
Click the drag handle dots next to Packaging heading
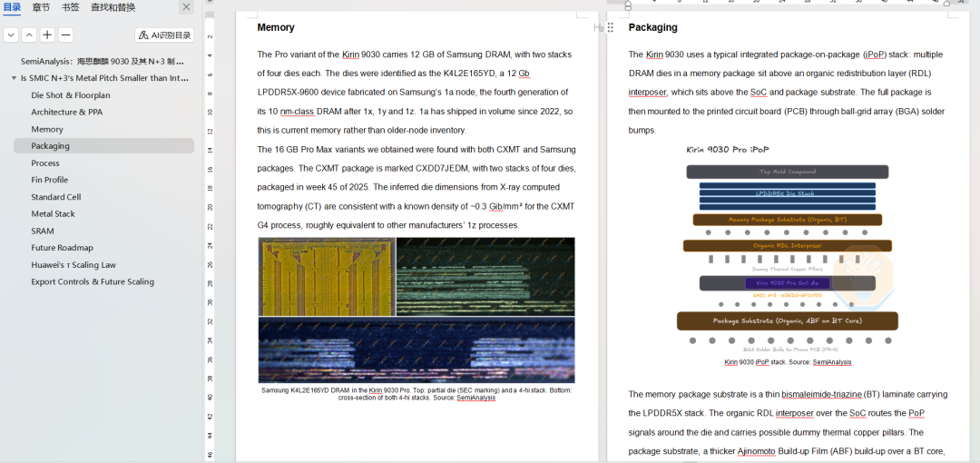coord(611,27)
